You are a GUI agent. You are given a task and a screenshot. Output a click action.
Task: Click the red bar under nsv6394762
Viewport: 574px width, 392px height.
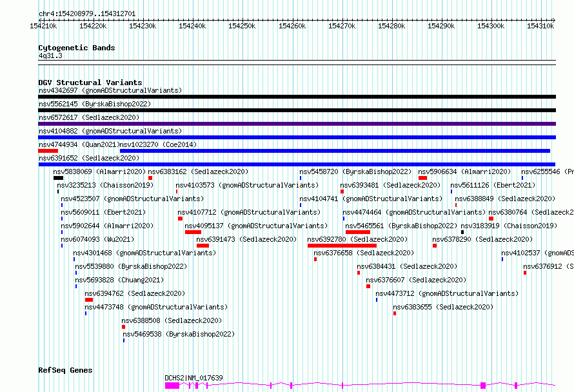point(89,300)
